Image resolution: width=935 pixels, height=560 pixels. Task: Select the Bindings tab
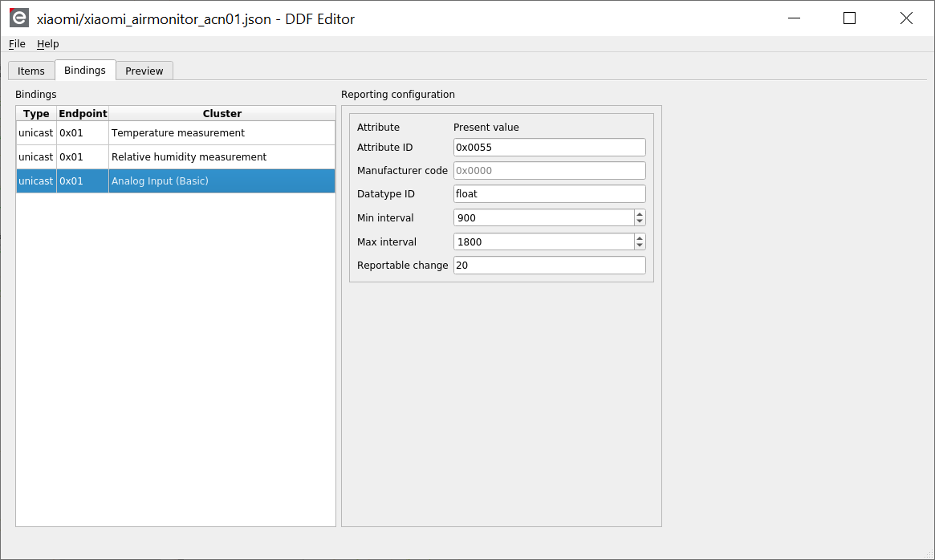pyautogui.click(x=85, y=71)
